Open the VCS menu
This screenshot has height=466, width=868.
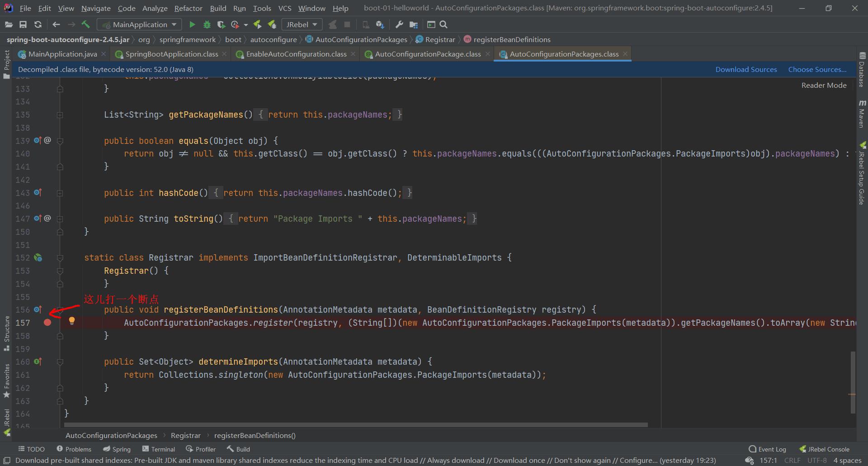pos(284,8)
